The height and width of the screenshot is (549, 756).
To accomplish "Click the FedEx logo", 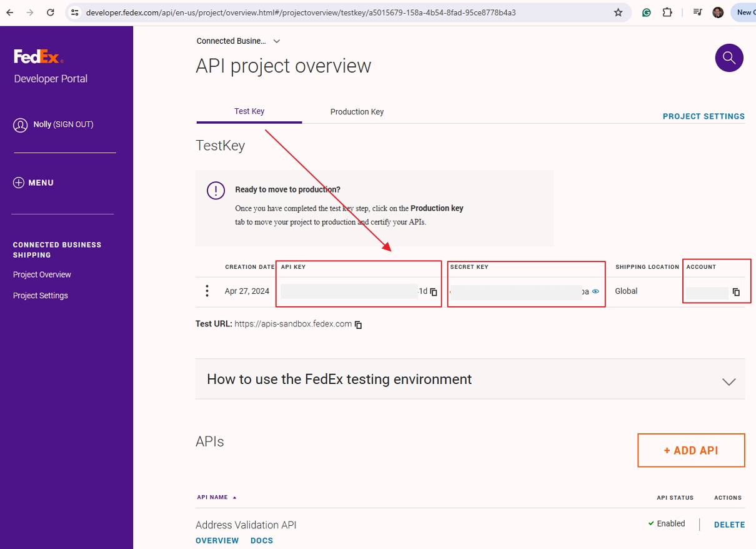I will (39, 56).
